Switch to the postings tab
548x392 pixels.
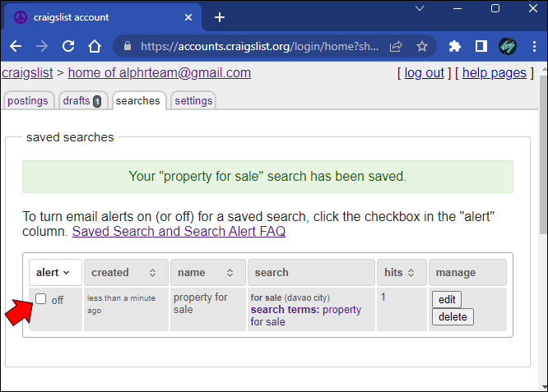pos(28,100)
